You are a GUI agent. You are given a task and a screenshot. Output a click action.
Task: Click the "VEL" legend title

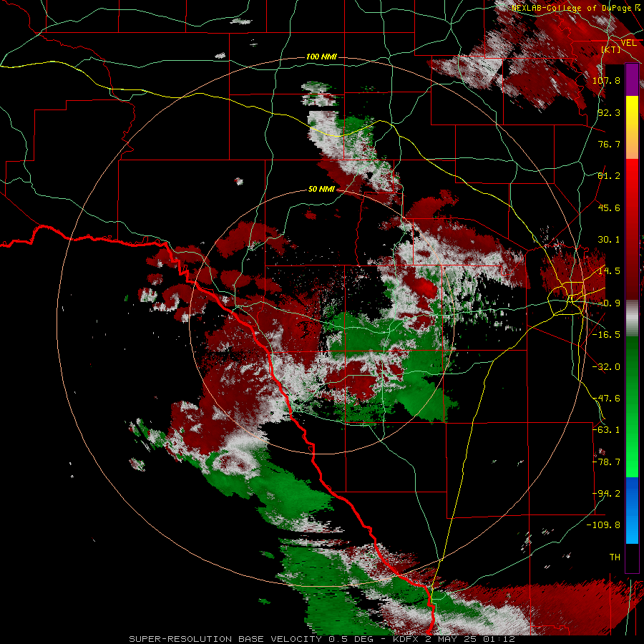pos(628,43)
